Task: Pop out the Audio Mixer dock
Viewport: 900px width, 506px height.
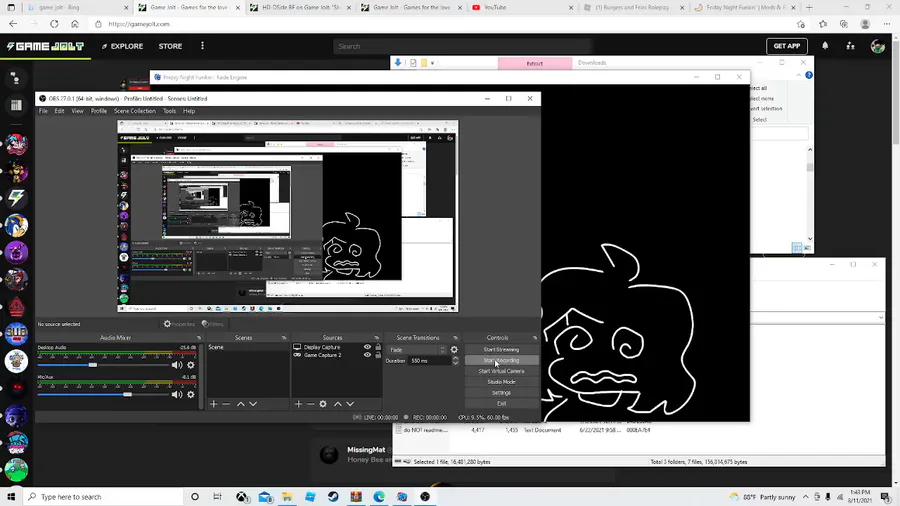Action: [199, 338]
